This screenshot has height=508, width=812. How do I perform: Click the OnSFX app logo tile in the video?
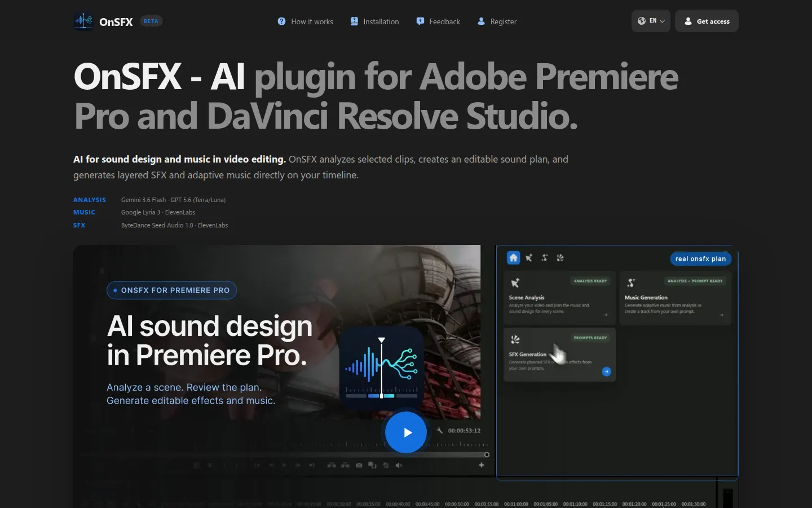(382, 369)
